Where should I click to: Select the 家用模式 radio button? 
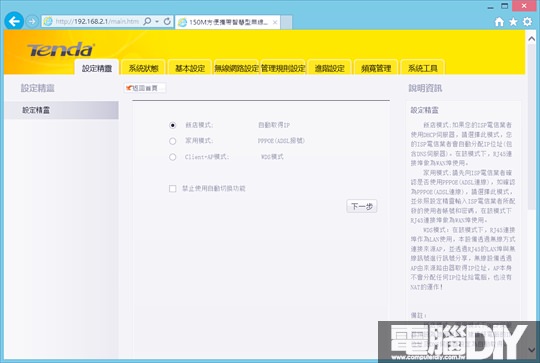(173, 141)
